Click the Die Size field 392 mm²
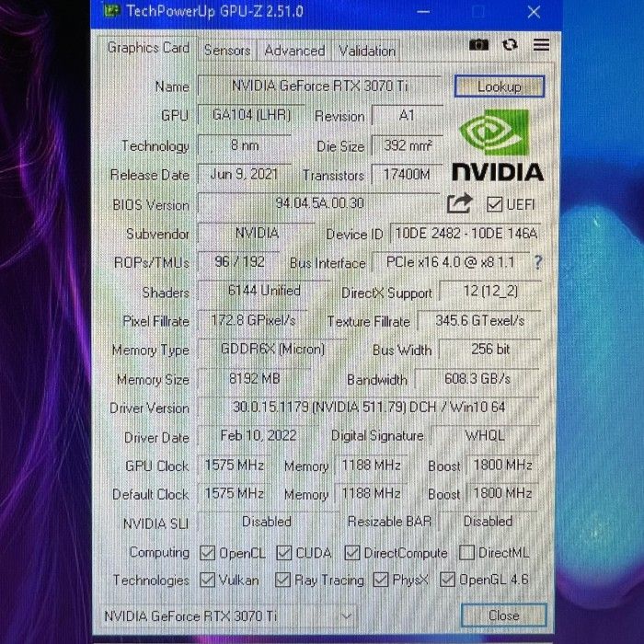Viewport: 644px width, 644px height. pos(407,145)
